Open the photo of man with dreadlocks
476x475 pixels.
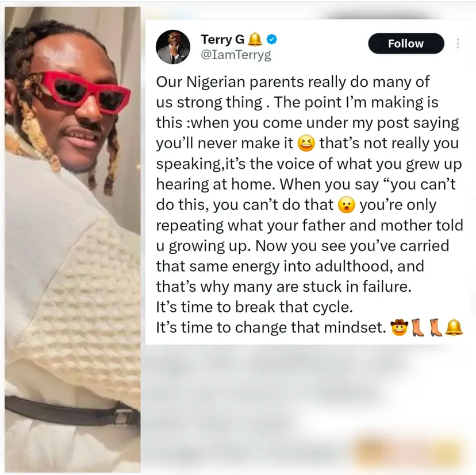72,240
